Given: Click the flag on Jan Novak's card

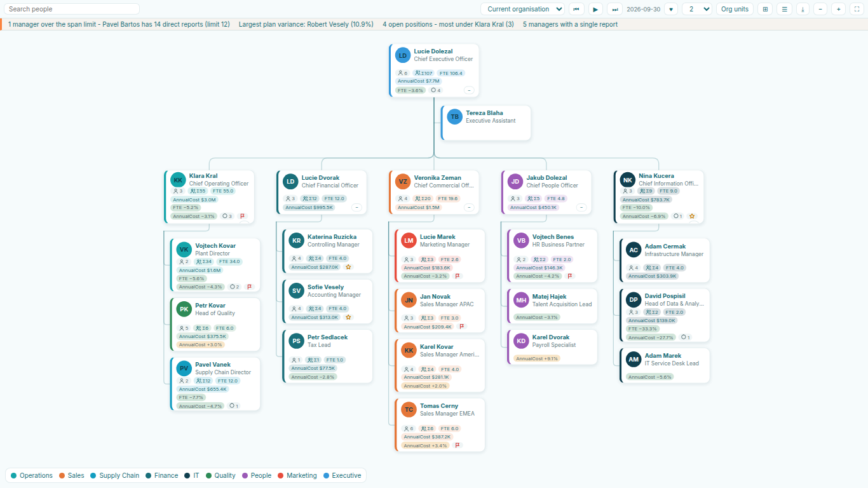Looking at the screenshot, I should [462, 327].
